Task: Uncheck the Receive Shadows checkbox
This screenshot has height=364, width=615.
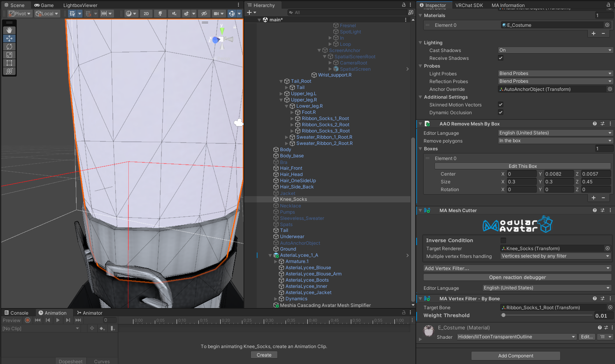Action: coord(501,58)
